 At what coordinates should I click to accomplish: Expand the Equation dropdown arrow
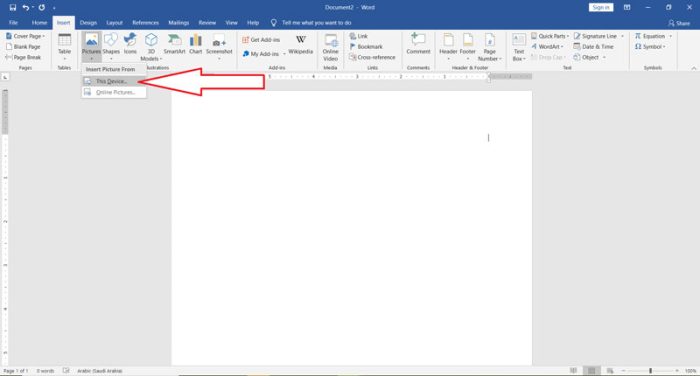click(x=670, y=36)
